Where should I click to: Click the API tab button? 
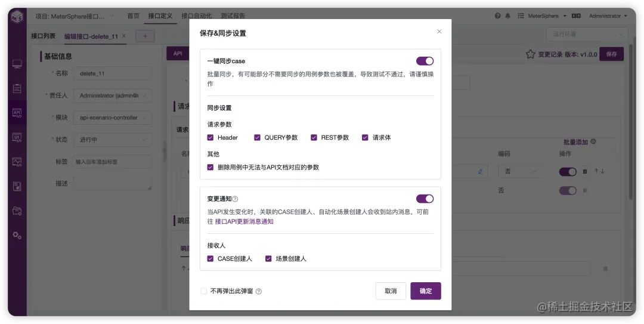[178, 54]
